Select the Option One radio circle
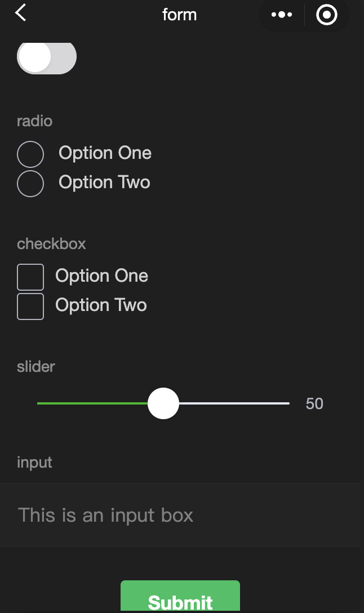The image size is (364, 613). (x=30, y=154)
